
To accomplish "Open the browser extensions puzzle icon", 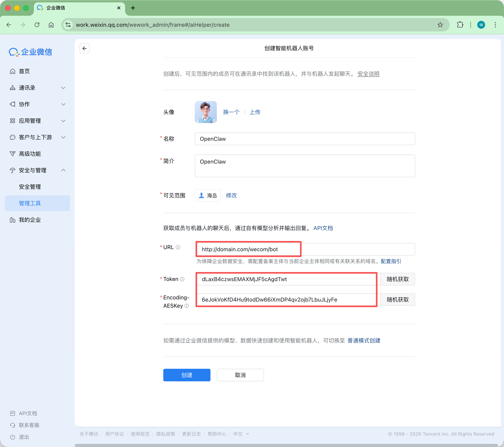I will click(460, 25).
